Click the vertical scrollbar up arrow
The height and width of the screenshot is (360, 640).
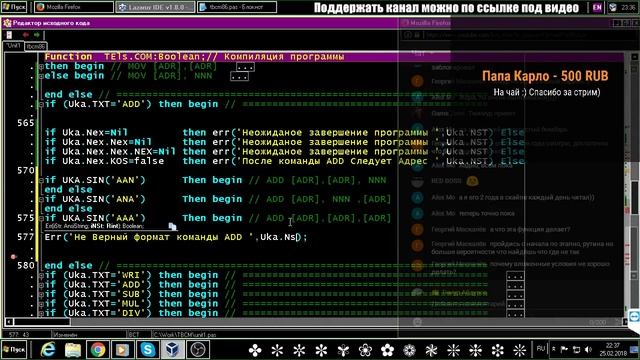pos(635,57)
